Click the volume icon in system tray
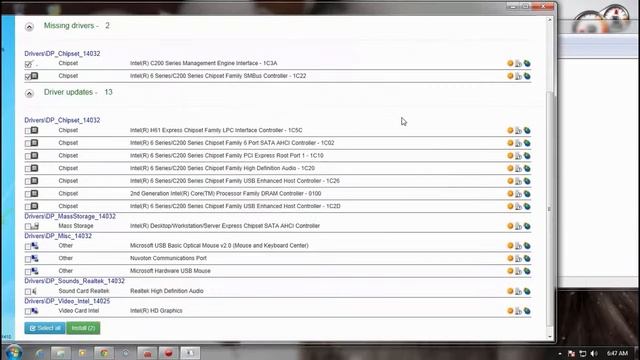The height and width of the screenshot is (360, 640). pos(594,353)
